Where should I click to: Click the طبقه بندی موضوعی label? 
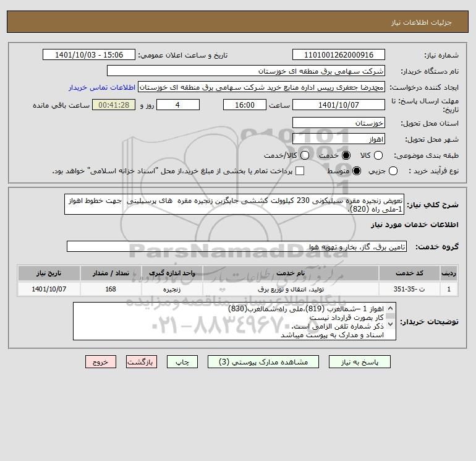pos(426,155)
